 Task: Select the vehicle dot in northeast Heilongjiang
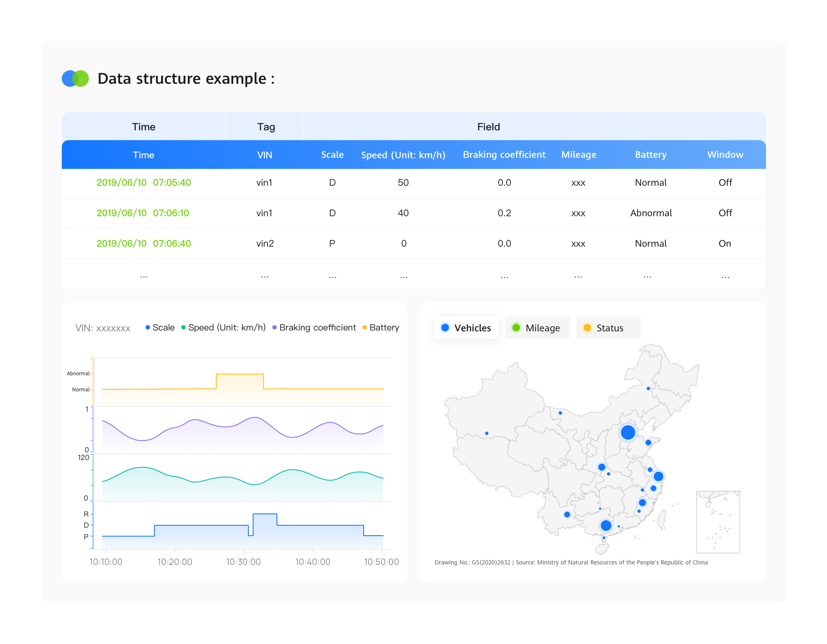tap(648, 388)
